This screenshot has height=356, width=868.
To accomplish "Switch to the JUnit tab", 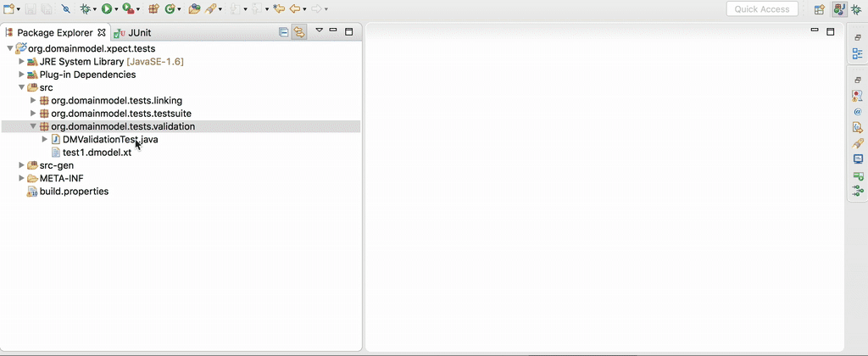I will (133, 33).
